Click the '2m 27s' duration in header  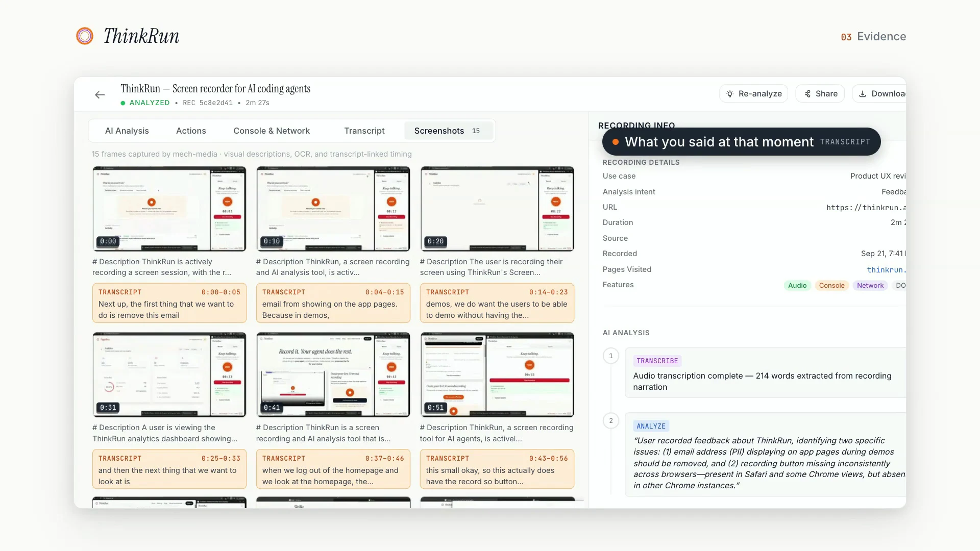(x=258, y=103)
